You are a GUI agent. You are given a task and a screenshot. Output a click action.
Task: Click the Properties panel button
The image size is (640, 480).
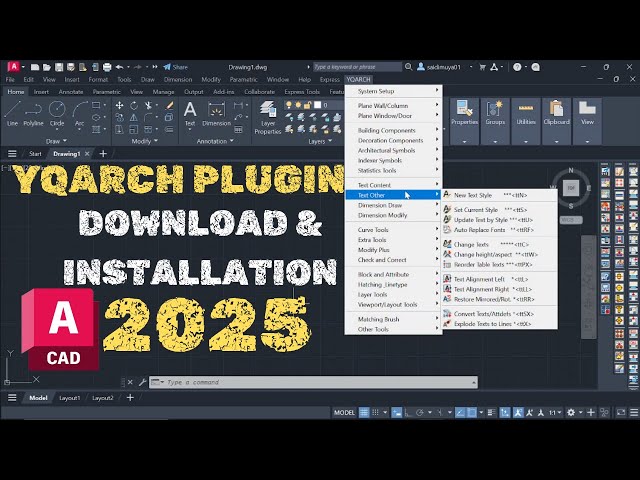[x=464, y=121]
